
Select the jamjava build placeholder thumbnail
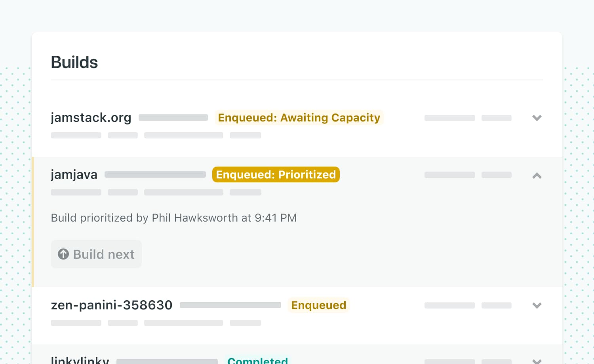pyautogui.click(x=155, y=174)
